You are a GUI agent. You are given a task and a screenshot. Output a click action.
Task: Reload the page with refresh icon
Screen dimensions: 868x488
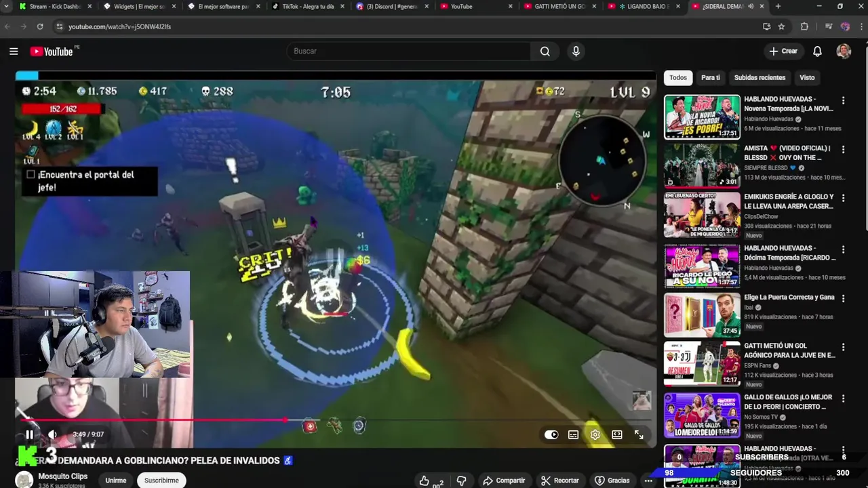point(40,26)
